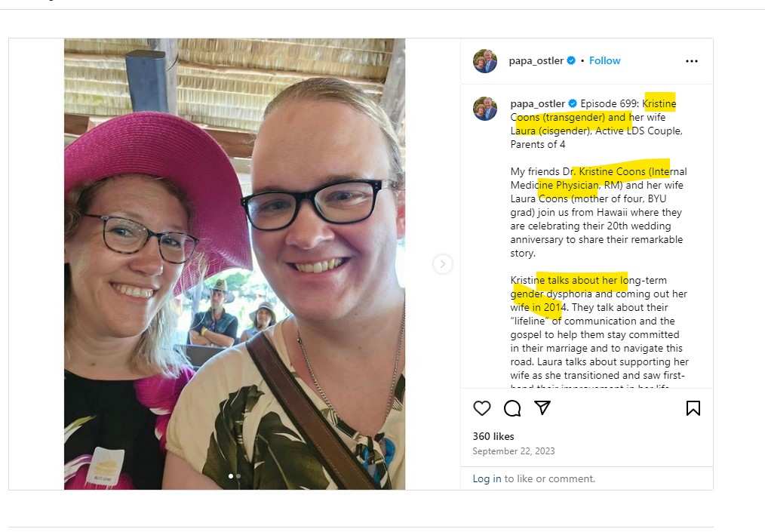Click the verified badge beside header papa_ostler
The width and height of the screenshot is (765, 532).
[x=571, y=60]
